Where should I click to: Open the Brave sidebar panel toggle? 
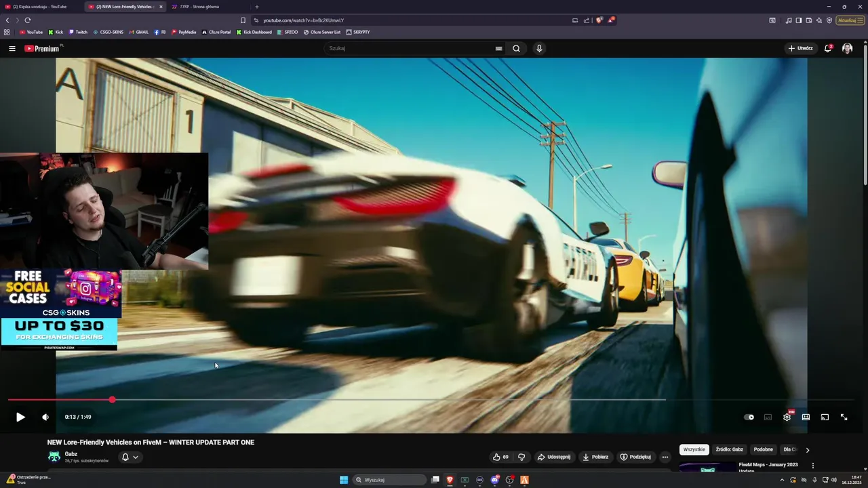click(799, 20)
